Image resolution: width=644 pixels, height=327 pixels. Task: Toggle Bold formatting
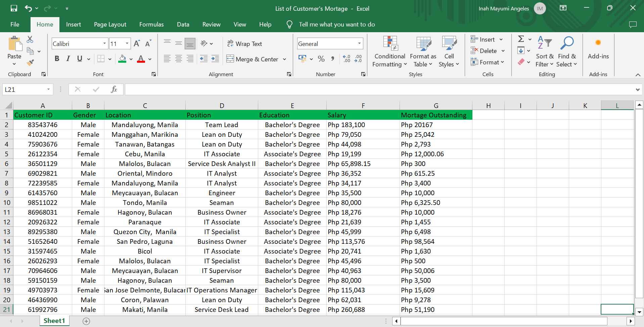[57, 59]
